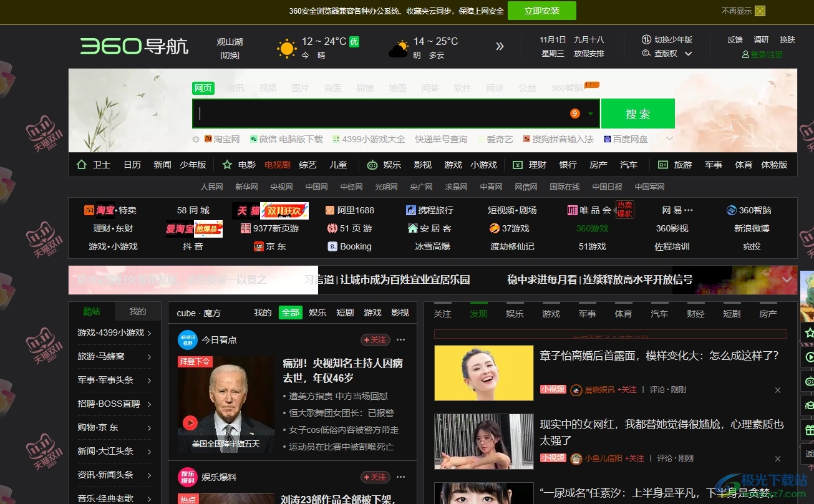Click the icon beside 旅游 in nav bar
The width and height of the screenshot is (814, 504).
click(663, 165)
